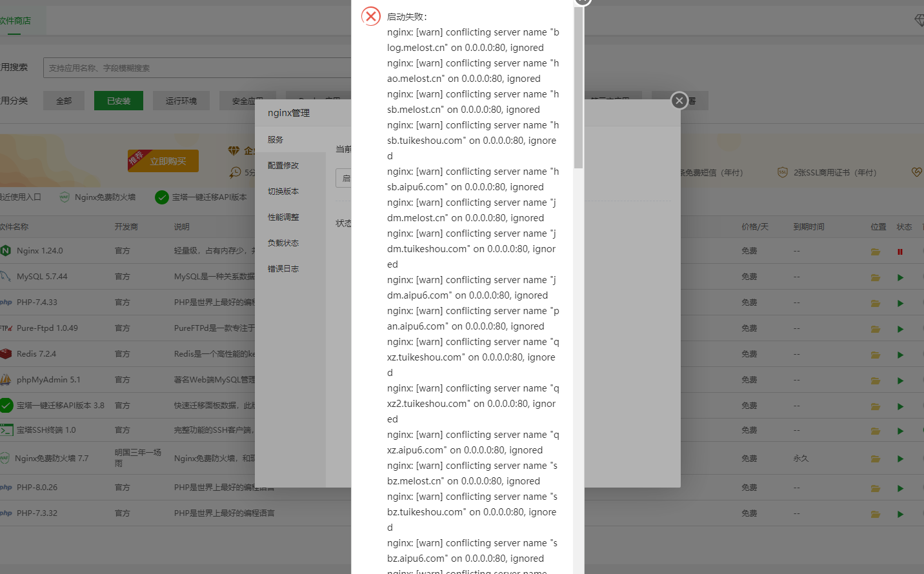Open the 负载状态 tab in nginx管理
The image size is (924, 574).
(x=290, y=242)
